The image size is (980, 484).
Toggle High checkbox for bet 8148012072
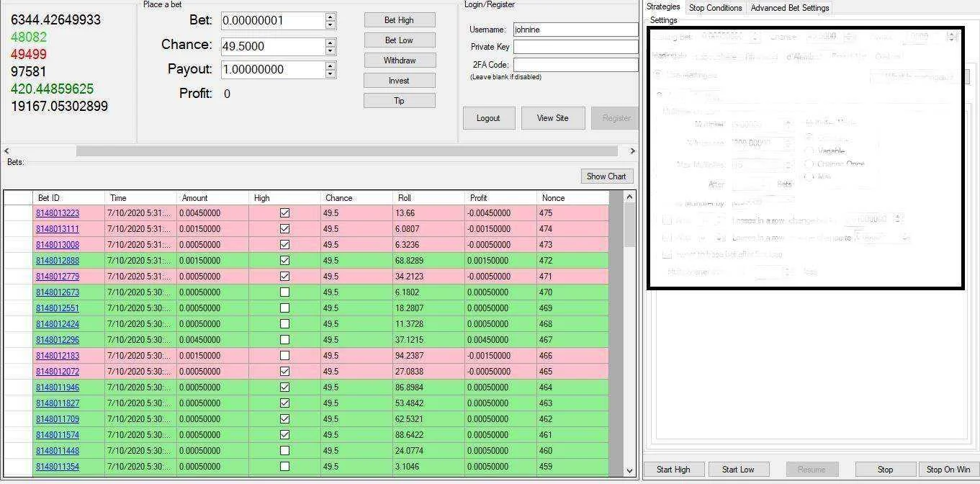(x=284, y=372)
